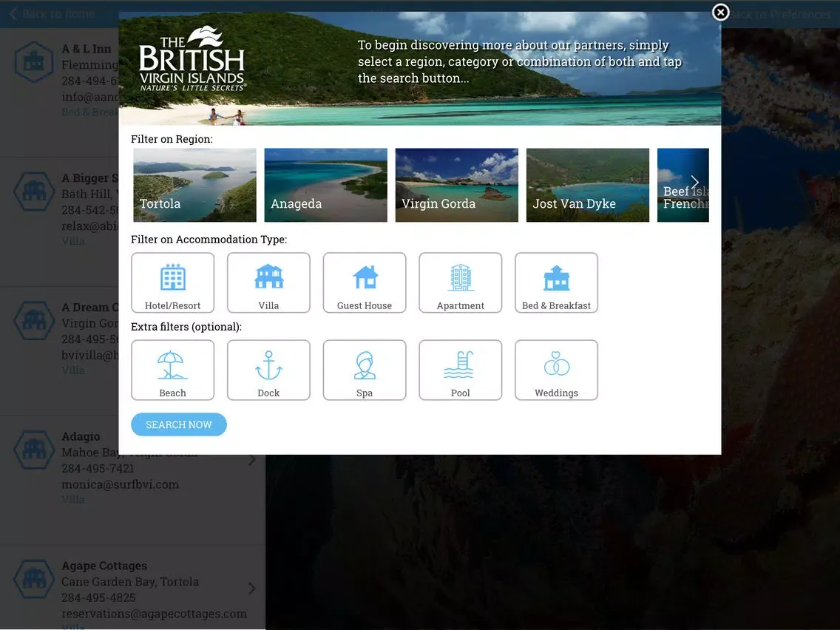Enable the Beach extra filter

point(172,370)
